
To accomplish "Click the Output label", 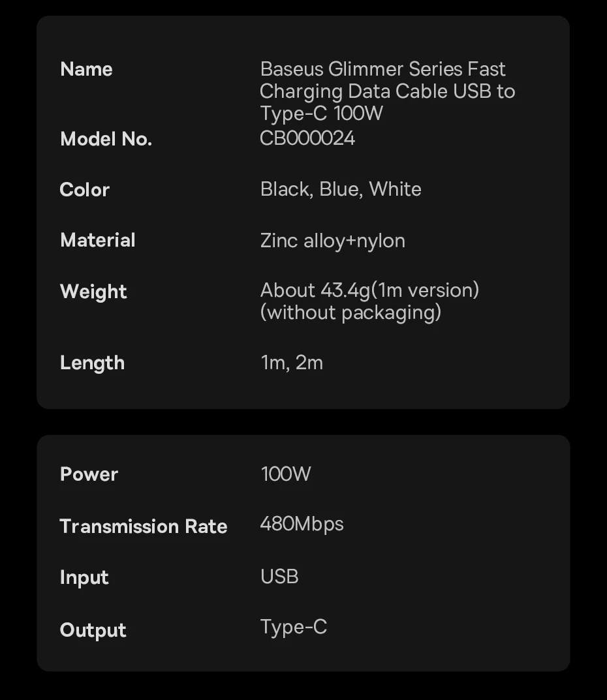I will tap(93, 630).
